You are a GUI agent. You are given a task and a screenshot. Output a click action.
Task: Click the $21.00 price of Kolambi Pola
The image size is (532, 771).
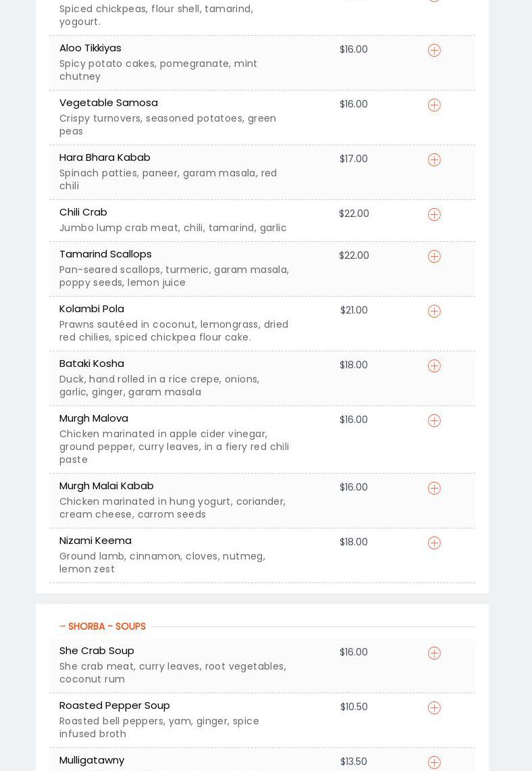coord(354,311)
